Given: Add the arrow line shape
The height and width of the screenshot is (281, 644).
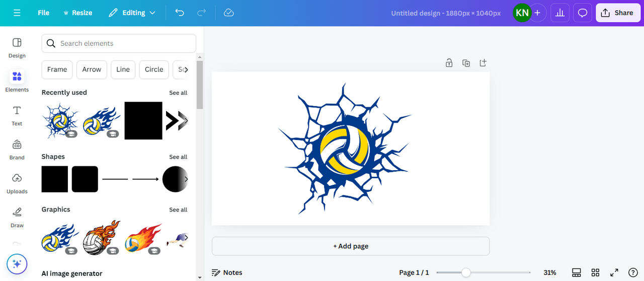Looking at the screenshot, I should (x=145, y=179).
